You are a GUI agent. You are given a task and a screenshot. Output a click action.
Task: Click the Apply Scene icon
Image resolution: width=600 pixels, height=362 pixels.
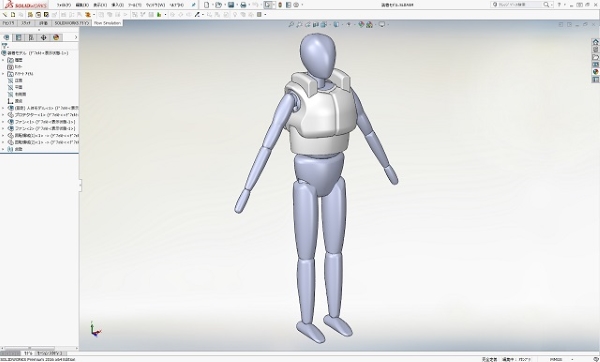coord(369,24)
